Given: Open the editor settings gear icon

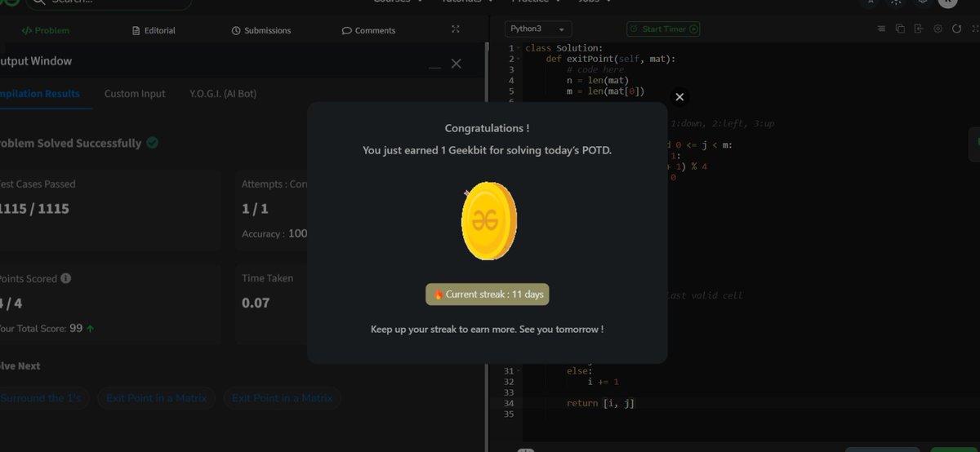Looking at the screenshot, I should tap(938, 29).
